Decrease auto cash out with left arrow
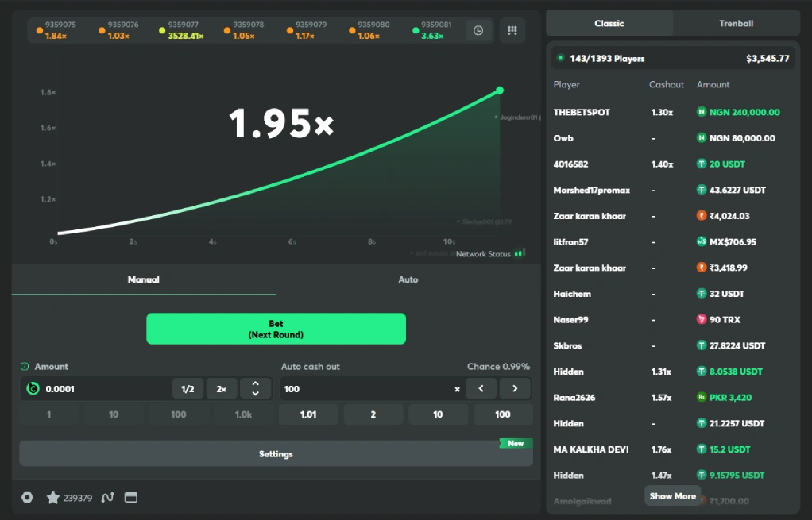 [x=481, y=388]
